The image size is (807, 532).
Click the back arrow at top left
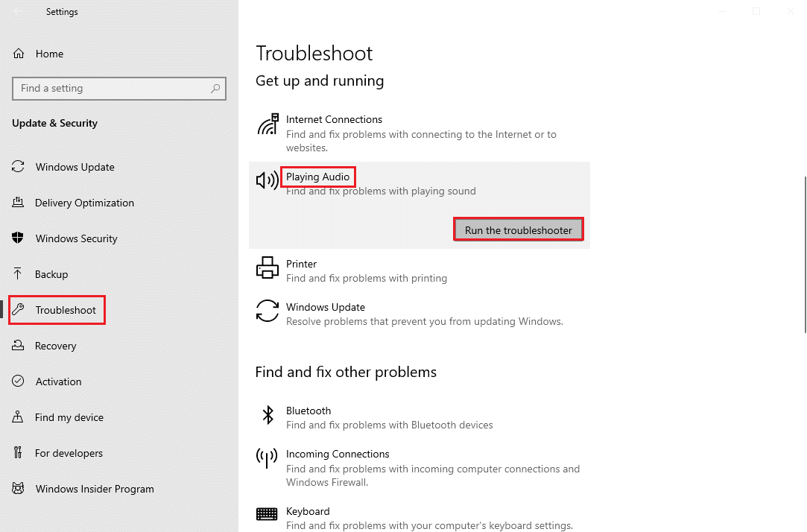point(18,12)
